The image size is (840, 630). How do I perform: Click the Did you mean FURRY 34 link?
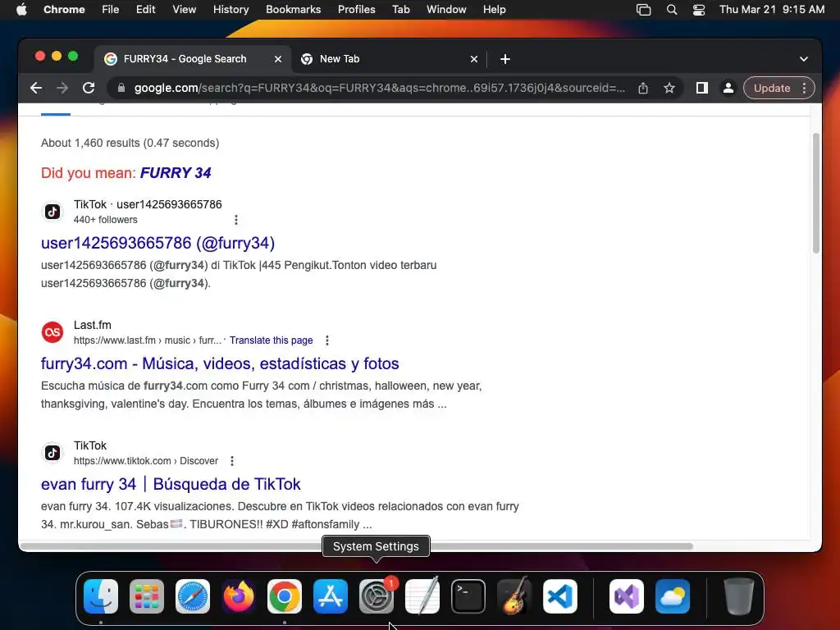pyautogui.click(x=176, y=172)
